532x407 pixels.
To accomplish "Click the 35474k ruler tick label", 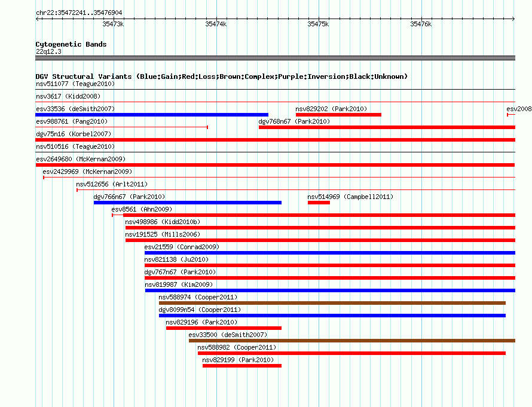I will click(216, 24).
